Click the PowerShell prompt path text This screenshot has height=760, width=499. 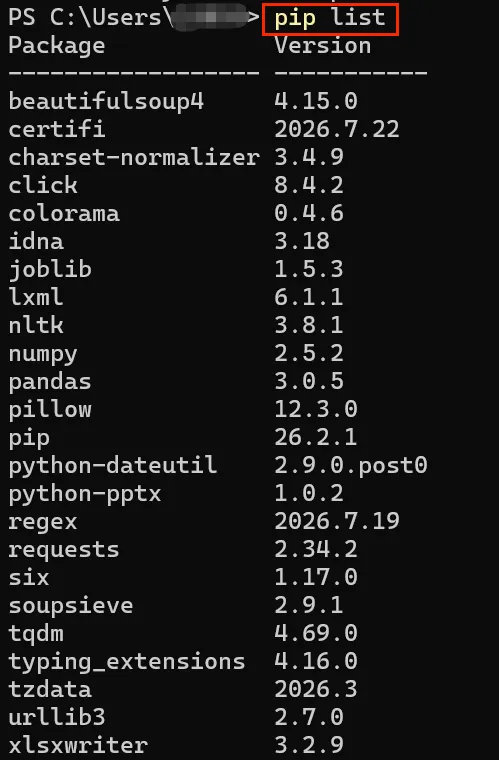pyautogui.click(x=134, y=18)
